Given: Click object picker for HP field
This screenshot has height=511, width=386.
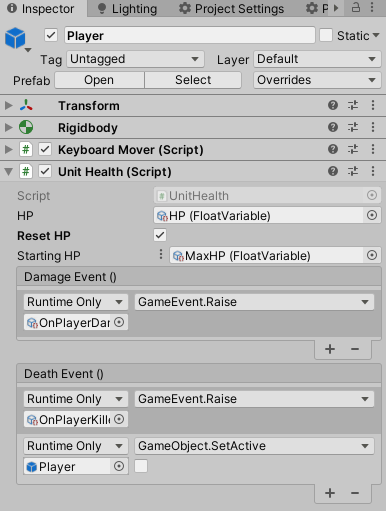Looking at the screenshot, I should click(x=372, y=215).
